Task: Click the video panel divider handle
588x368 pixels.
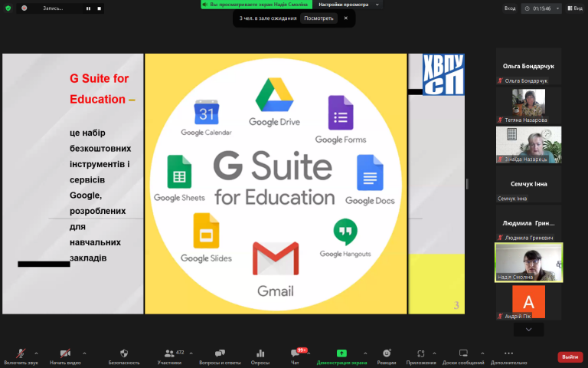Action: point(467,184)
